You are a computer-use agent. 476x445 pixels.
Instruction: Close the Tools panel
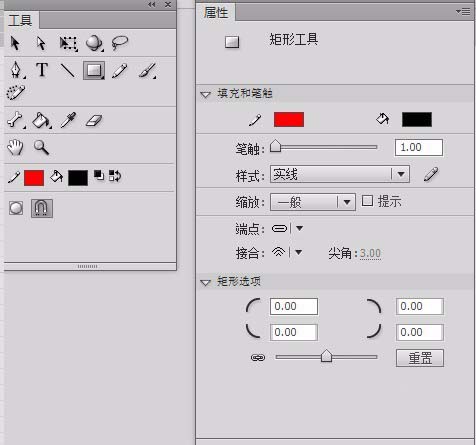tap(168, 4)
